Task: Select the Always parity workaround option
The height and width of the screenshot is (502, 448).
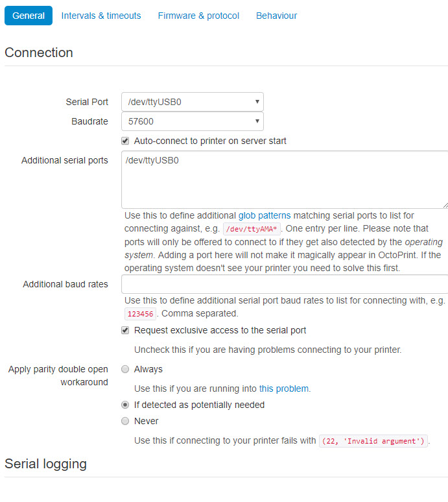Action: click(125, 369)
